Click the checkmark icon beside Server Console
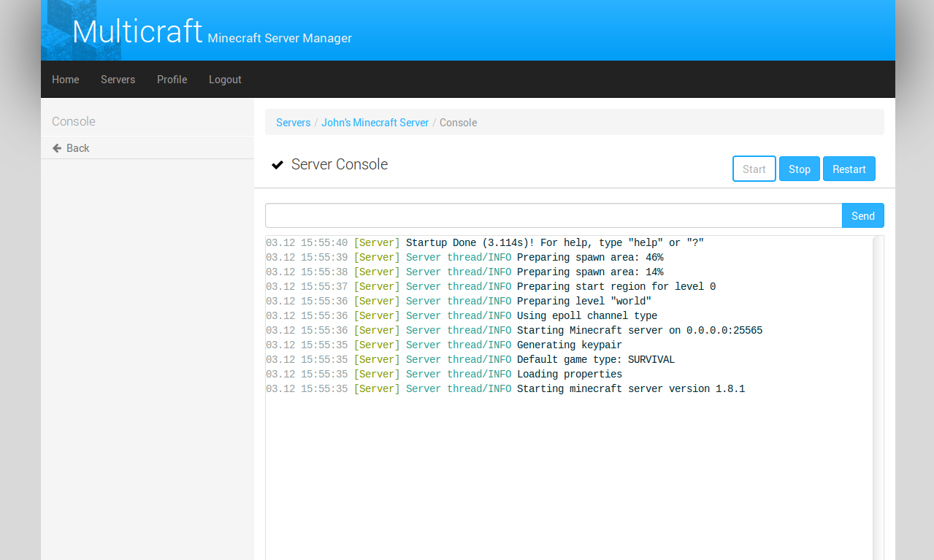Image resolution: width=934 pixels, height=560 pixels. [277, 164]
